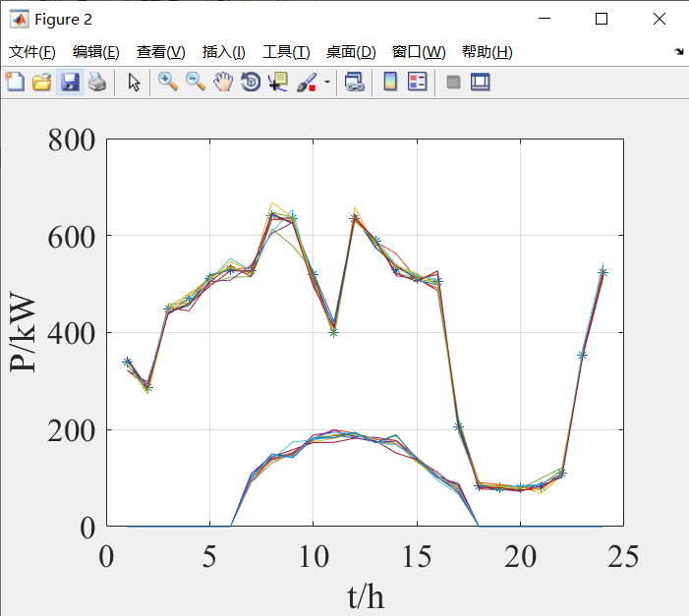
Task: Toggle the Link Plot button
Action: coord(354,83)
